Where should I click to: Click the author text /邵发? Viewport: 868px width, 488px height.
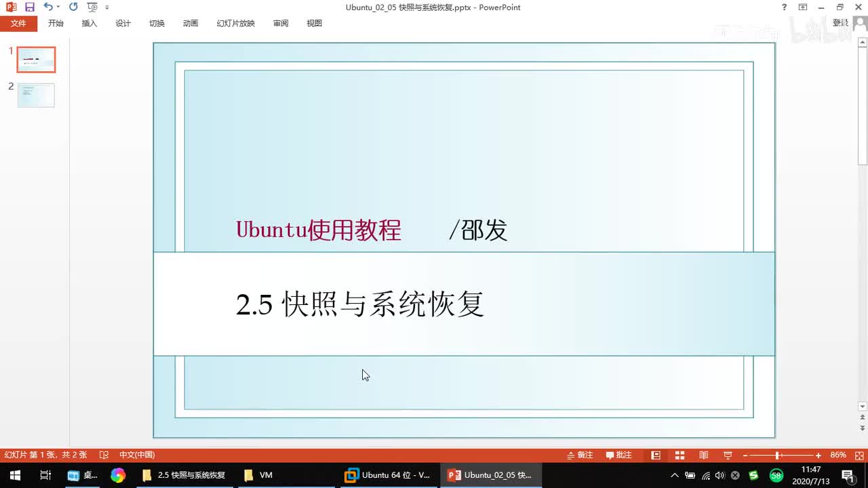(x=478, y=230)
